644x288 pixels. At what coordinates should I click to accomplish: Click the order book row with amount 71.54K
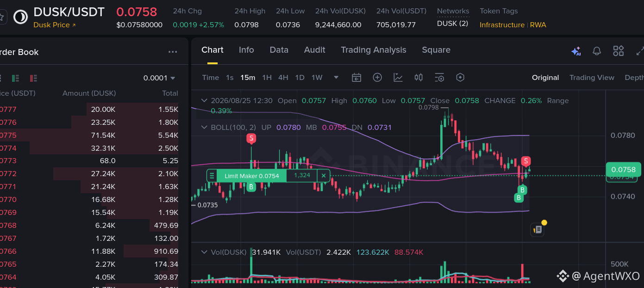tap(89, 135)
